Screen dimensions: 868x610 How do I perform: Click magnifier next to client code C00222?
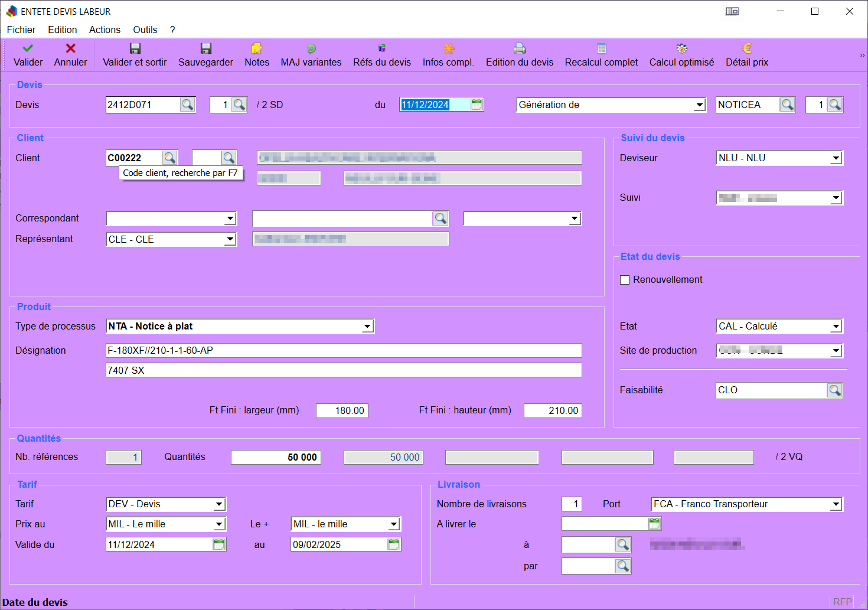click(x=169, y=158)
